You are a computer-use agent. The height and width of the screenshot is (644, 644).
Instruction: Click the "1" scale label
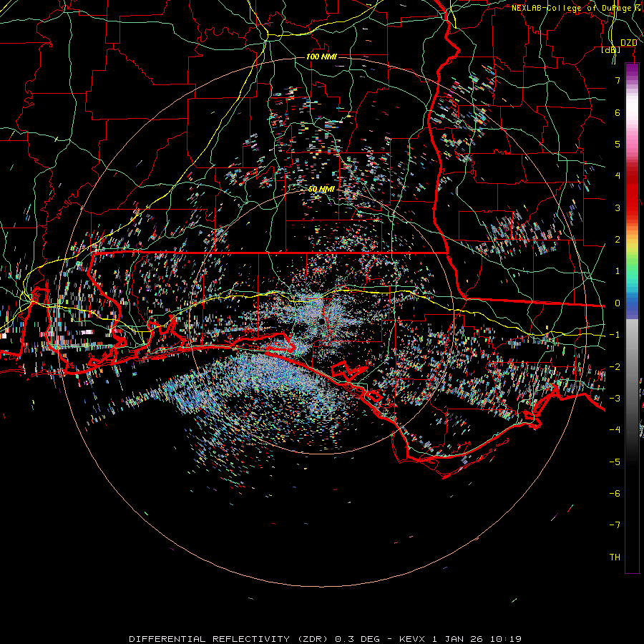coord(618,271)
